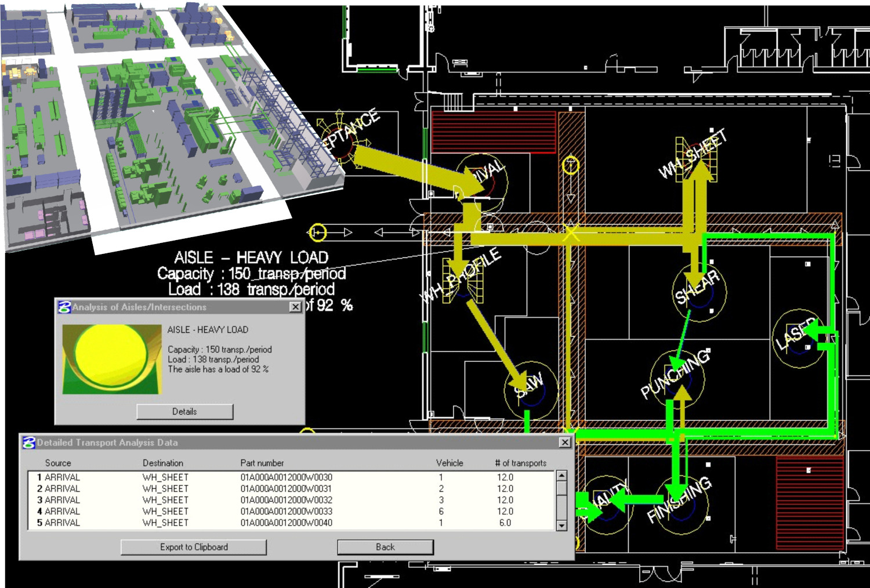Click the '# of transports' column header
Screen dimensions: 870x588
click(x=520, y=463)
